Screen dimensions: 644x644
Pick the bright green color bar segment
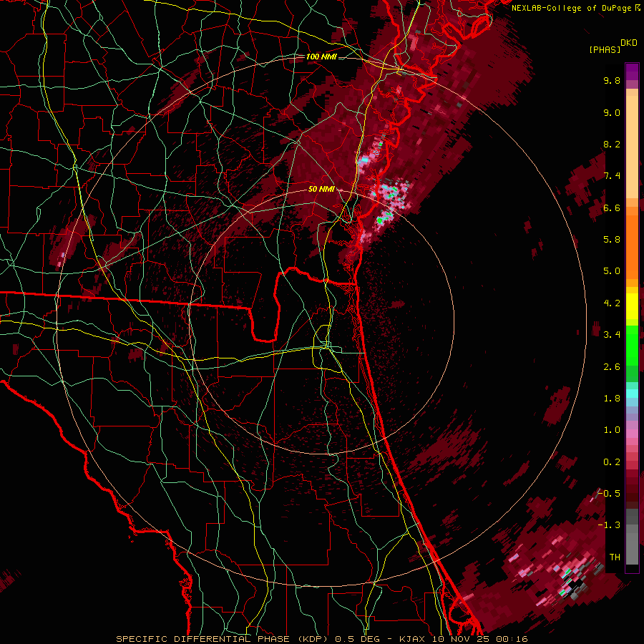coord(632,345)
